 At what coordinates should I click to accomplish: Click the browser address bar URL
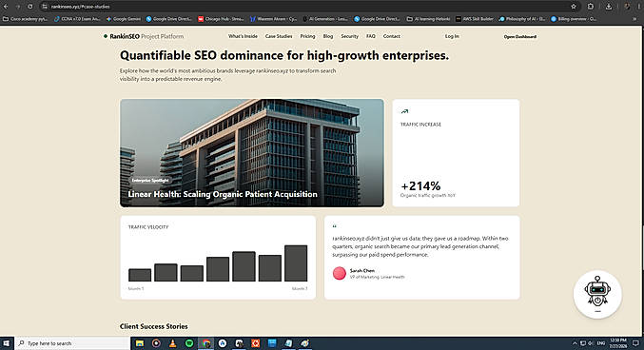(x=81, y=7)
